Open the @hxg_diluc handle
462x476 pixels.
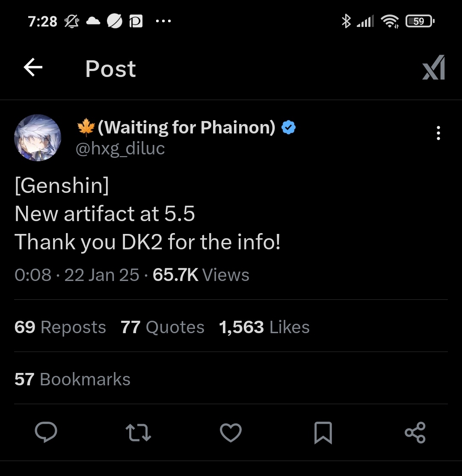click(120, 149)
